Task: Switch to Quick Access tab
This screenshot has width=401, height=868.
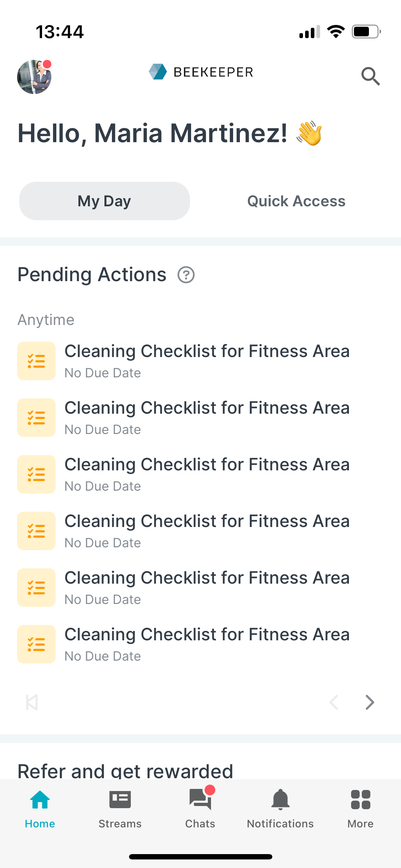Action: pos(297,201)
